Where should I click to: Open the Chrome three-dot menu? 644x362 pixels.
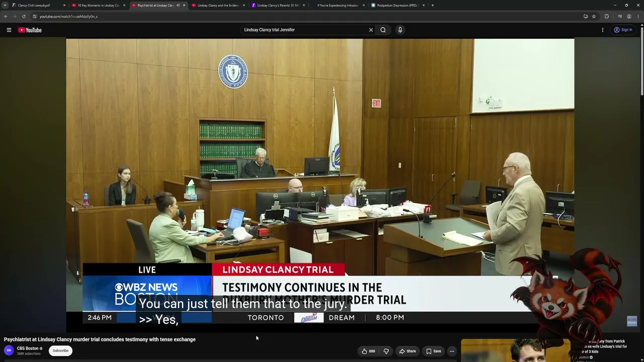[x=638, y=17]
